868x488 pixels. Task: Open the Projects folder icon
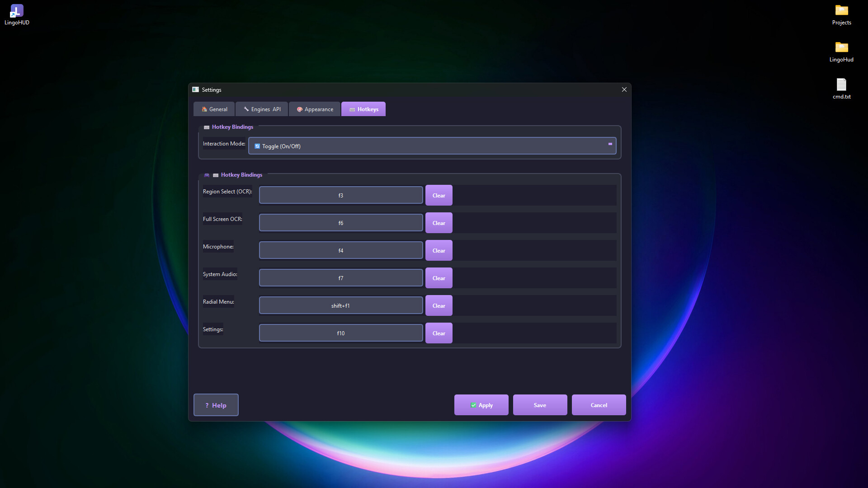pyautogui.click(x=841, y=11)
